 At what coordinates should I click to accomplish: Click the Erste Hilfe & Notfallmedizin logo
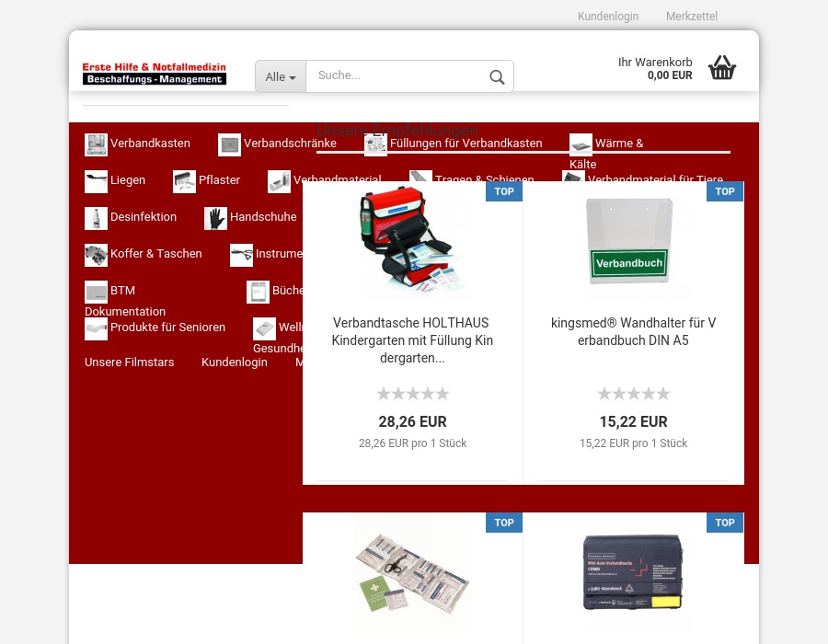[154, 74]
